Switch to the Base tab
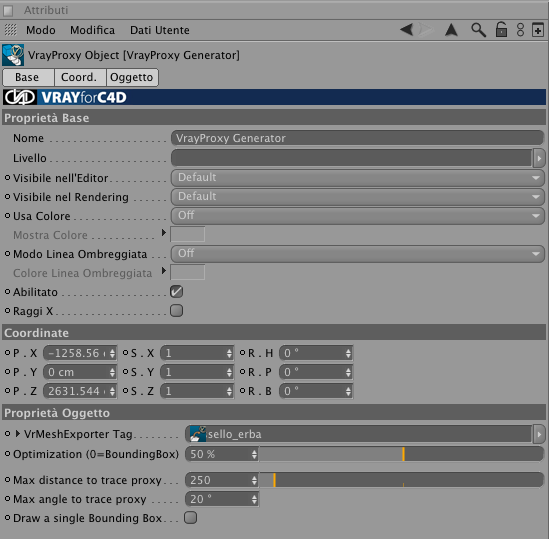Screen dimensions: 549x539 pyautogui.click(x=28, y=77)
